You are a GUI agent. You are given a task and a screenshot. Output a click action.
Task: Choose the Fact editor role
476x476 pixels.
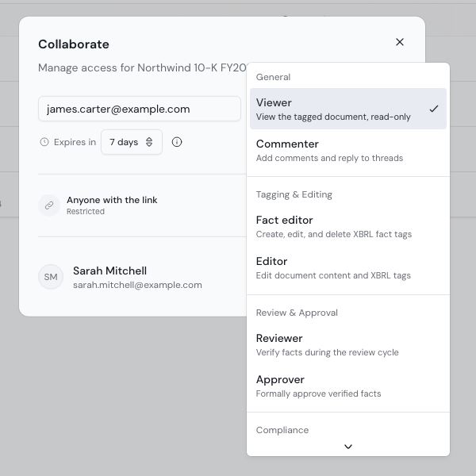pos(348,226)
